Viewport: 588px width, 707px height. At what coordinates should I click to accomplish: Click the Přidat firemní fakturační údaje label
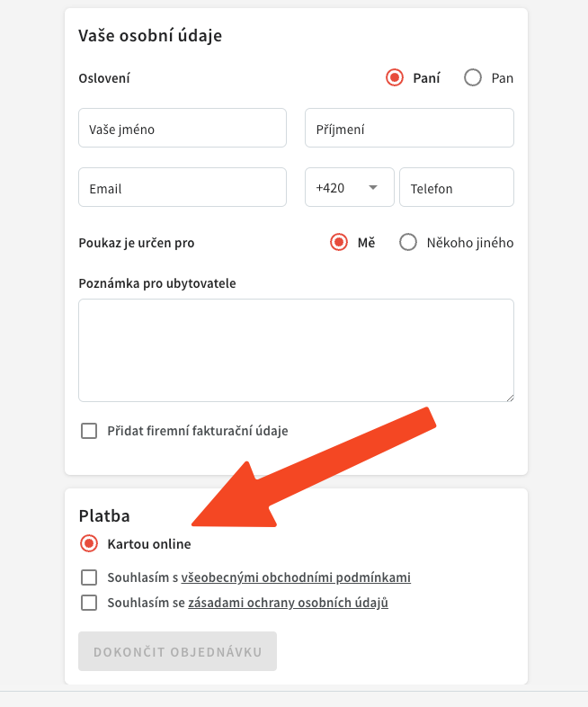[198, 431]
